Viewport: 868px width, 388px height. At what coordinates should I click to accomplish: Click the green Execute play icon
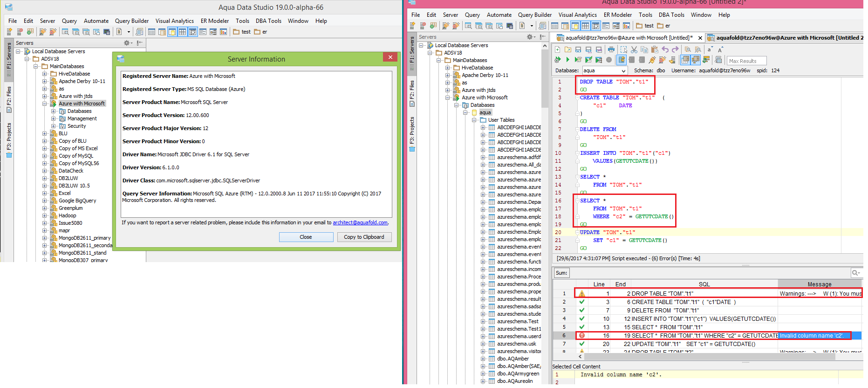pos(567,60)
